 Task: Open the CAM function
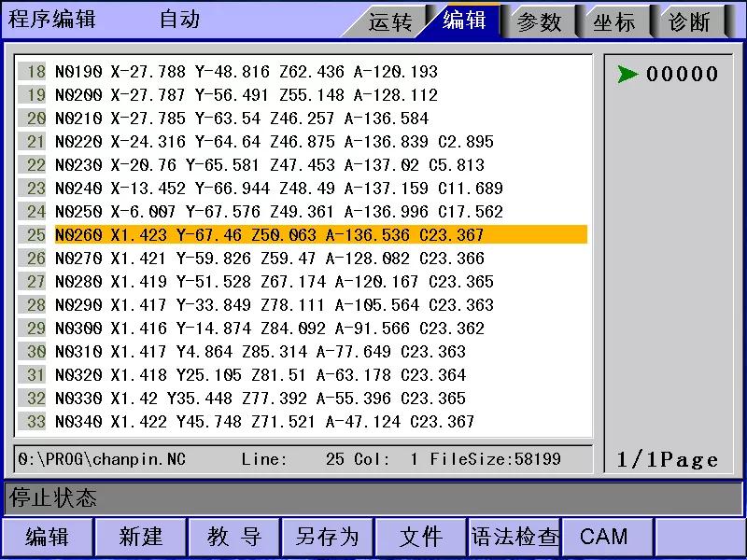605,537
